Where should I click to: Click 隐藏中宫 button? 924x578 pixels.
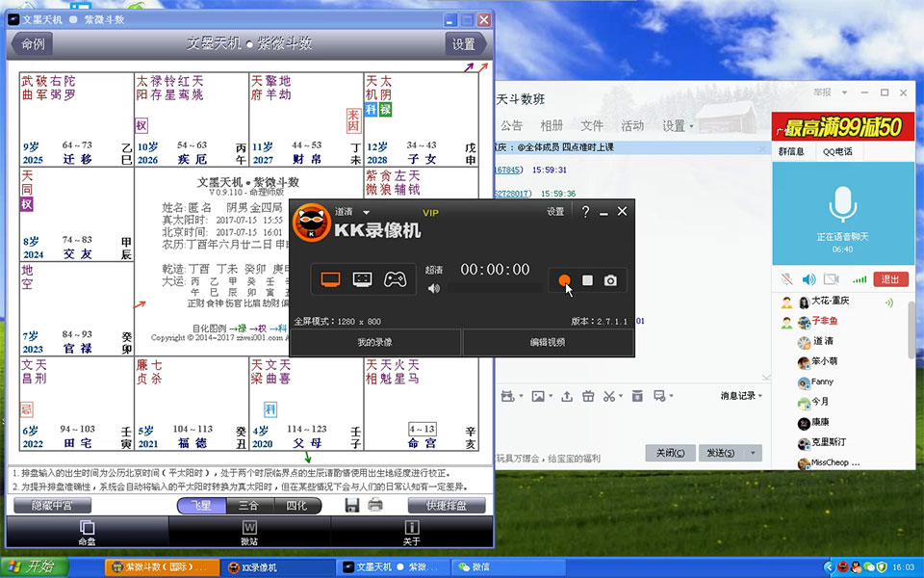pos(52,506)
